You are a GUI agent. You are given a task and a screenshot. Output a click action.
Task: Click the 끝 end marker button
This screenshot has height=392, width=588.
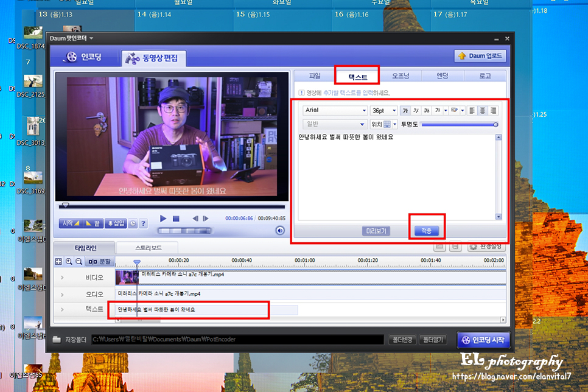coord(93,223)
